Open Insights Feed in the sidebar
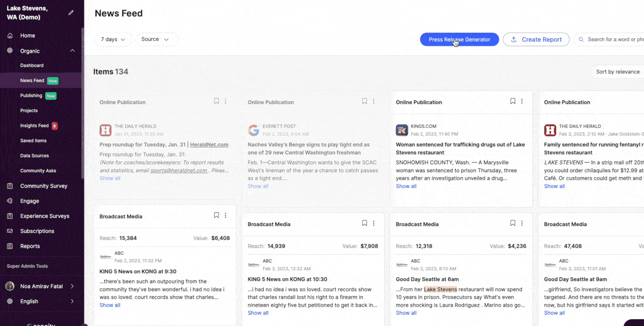Screen dimensions: 644x326 pyautogui.click(x=34, y=126)
